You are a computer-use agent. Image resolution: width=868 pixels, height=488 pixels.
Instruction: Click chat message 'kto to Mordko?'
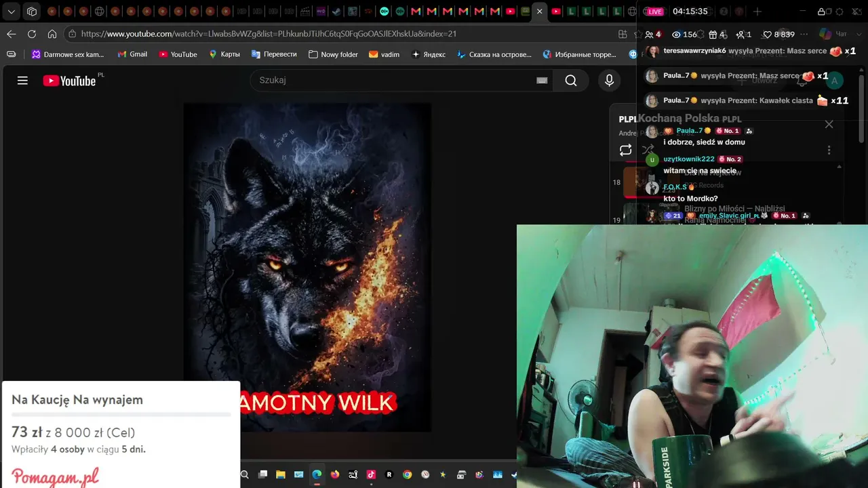[690, 199]
